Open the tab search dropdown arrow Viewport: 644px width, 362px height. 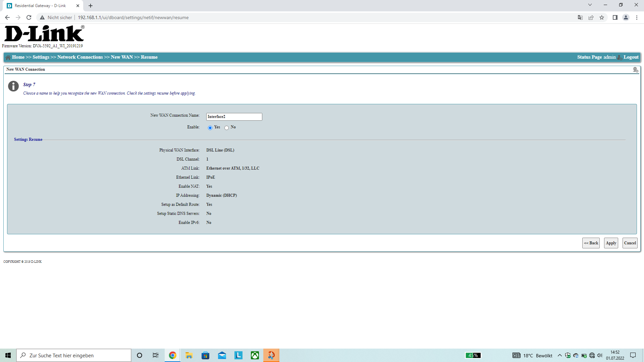[x=590, y=5]
